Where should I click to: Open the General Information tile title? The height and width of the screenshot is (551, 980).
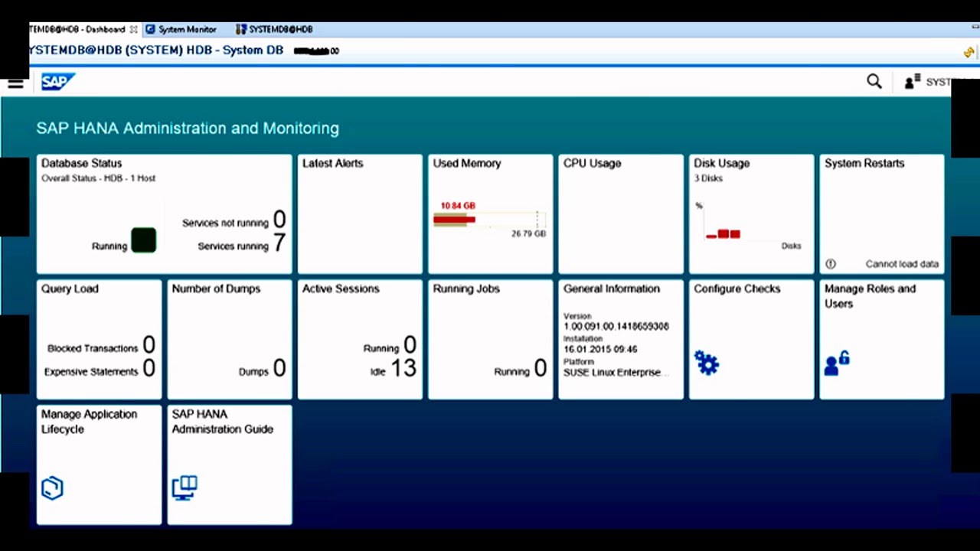(611, 289)
